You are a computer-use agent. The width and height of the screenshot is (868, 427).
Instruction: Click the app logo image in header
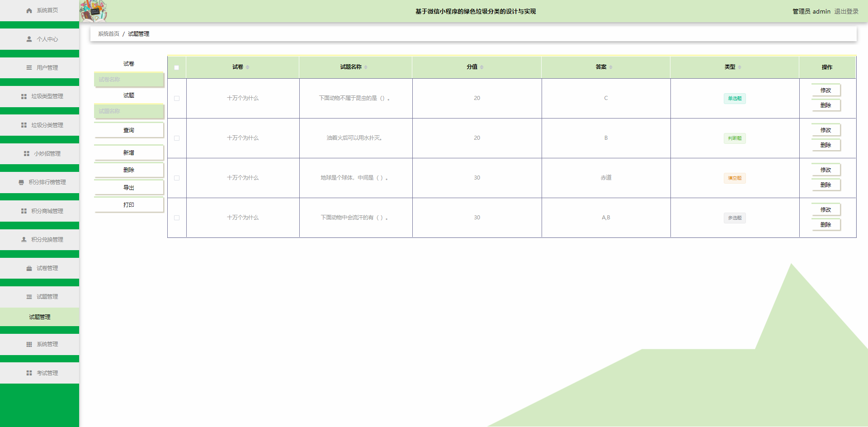pos(94,11)
